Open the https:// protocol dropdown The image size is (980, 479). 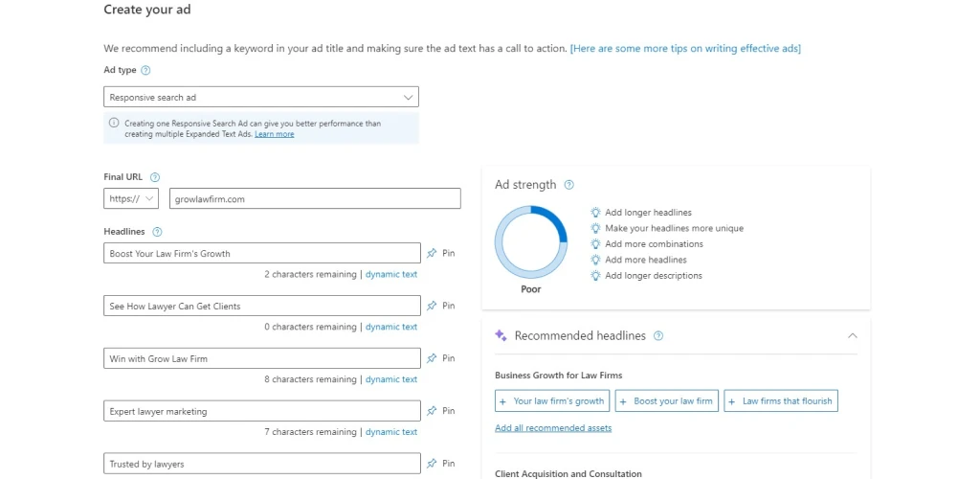pos(131,198)
